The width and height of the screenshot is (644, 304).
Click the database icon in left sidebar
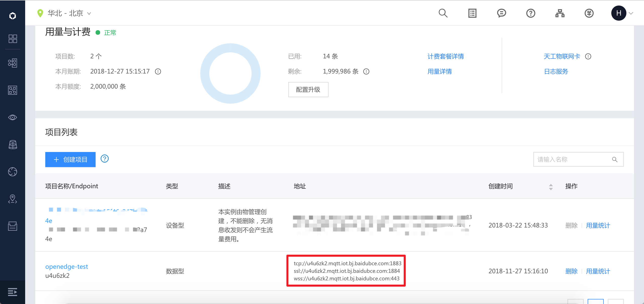click(13, 145)
